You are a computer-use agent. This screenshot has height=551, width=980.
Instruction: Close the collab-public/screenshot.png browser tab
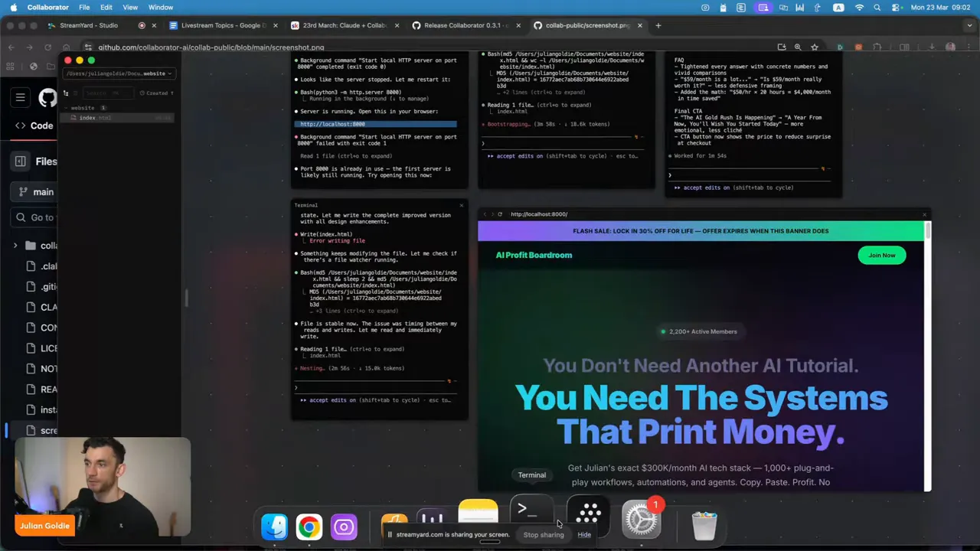tap(639, 25)
